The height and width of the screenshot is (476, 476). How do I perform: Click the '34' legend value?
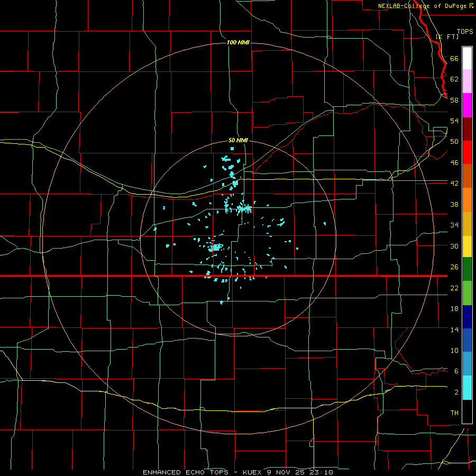(x=454, y=225)
